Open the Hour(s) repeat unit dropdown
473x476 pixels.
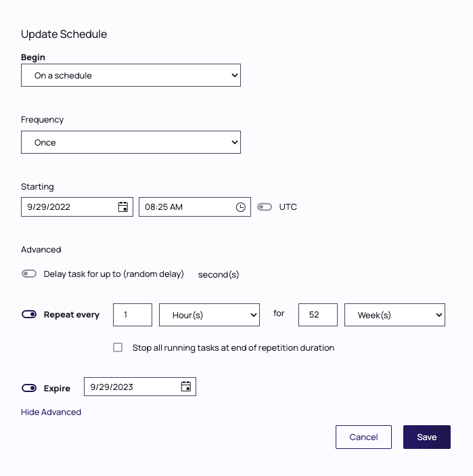pos(209,315)
